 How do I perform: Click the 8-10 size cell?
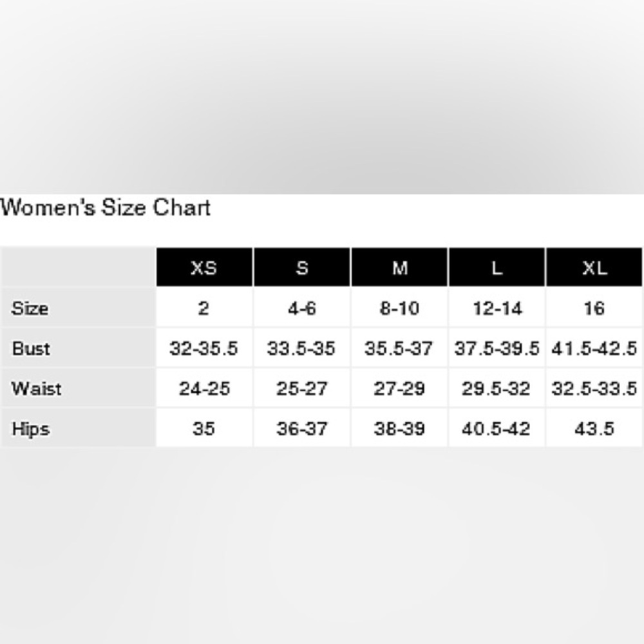tap(399, 308)
